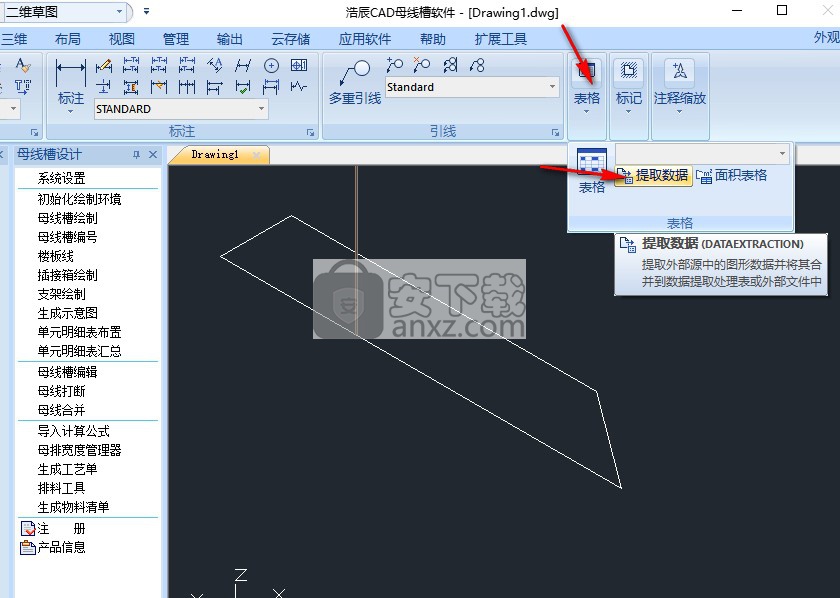
Task: Click the align multileaders icon
Action: (x=450, y=65)
